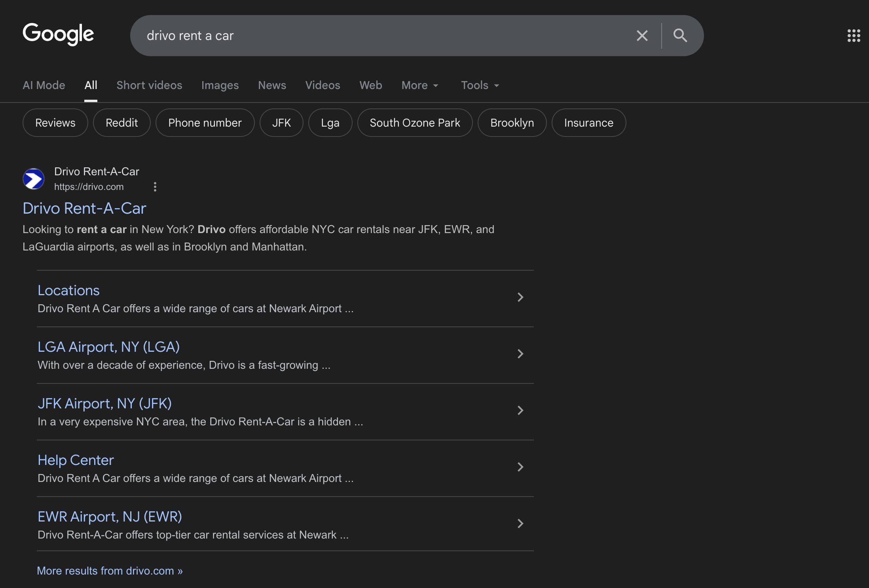The height and width of the screenshot is (588, 869).
Task: Click the https://drivo.com URL text
Action: 89,187
